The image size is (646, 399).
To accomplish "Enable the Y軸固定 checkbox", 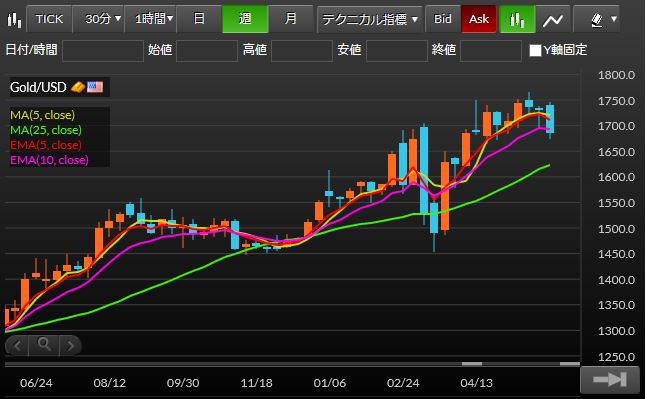I will pos(535,50).
